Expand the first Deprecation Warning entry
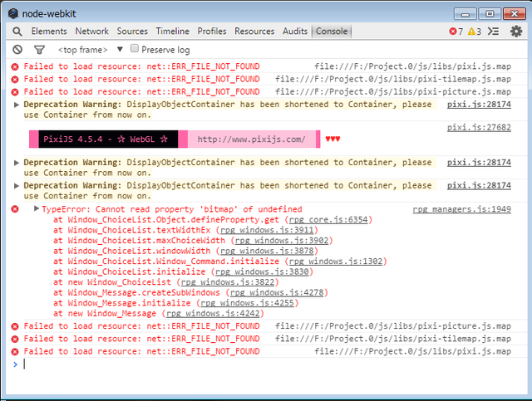This screenshot has width=532, height=401. (x=16, y=105)
